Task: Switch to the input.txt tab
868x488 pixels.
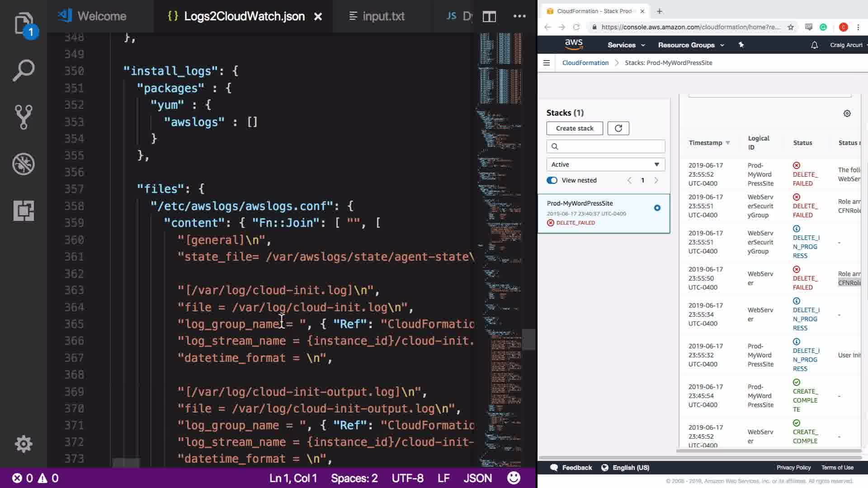Action: point(377,17)
